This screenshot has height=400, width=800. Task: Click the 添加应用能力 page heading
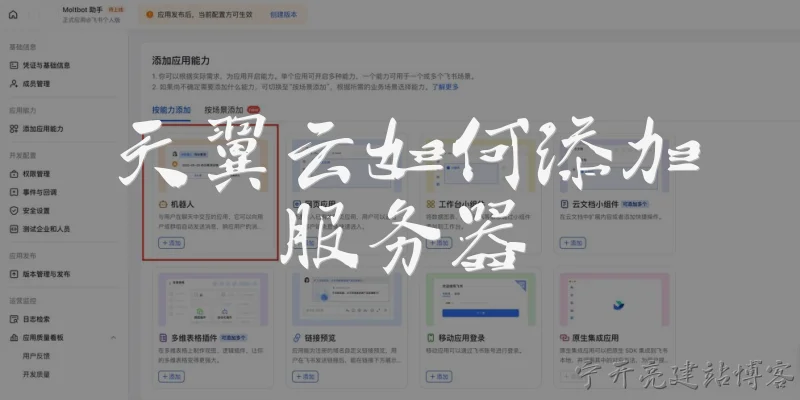[181, 61]
